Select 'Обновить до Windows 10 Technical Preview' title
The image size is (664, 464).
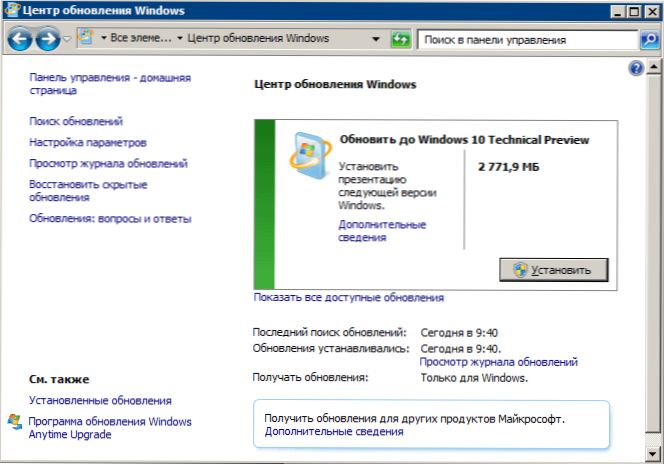[464, 140]
